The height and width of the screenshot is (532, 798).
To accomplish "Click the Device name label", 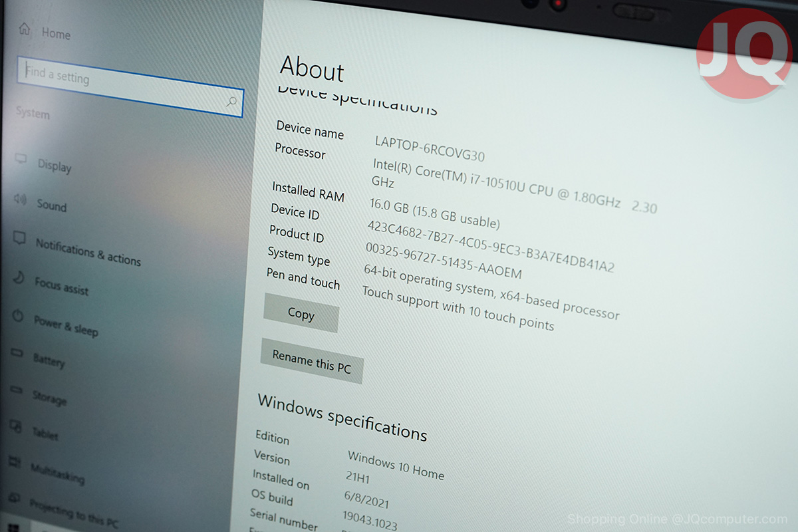I will click(x=310, y=129).
